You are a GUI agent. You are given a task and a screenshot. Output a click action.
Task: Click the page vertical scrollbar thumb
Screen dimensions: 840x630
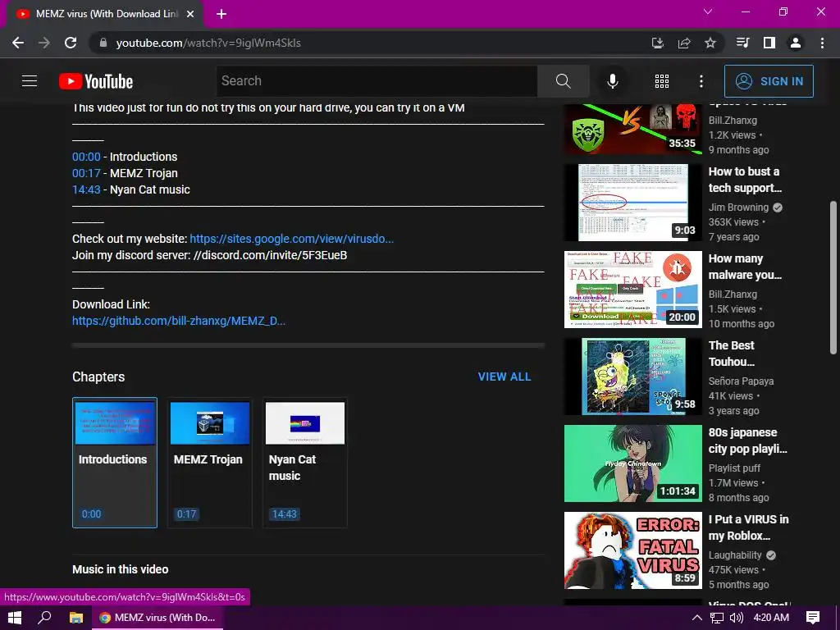[833, 277]
